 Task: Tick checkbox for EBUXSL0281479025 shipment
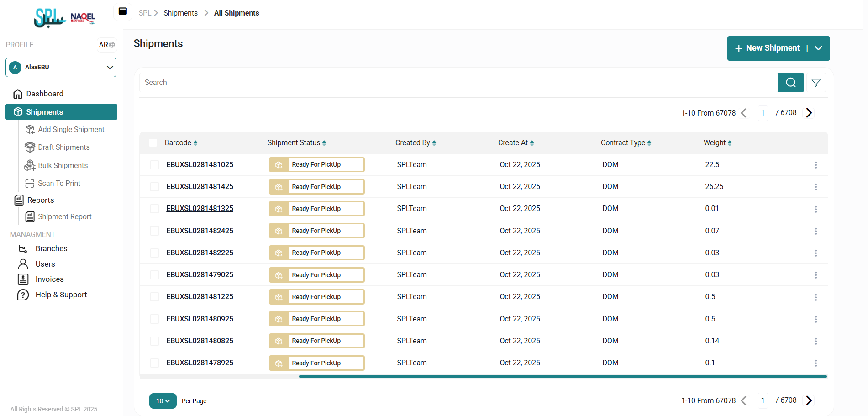155,275
